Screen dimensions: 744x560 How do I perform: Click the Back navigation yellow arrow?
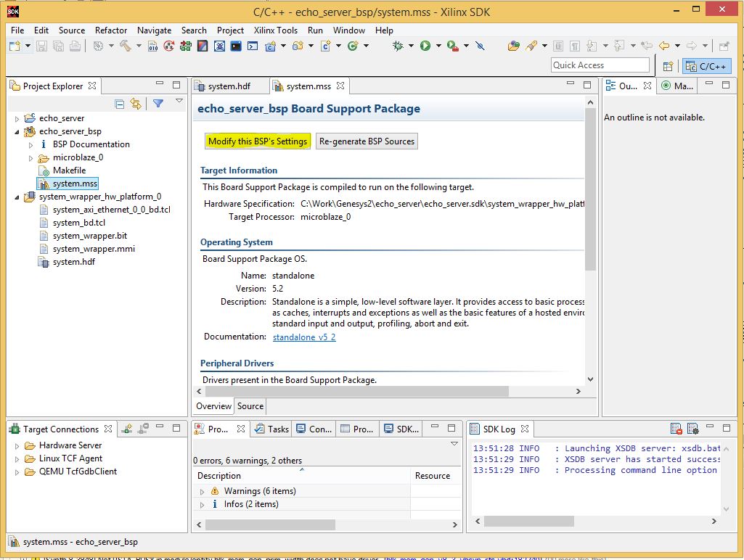664,46
